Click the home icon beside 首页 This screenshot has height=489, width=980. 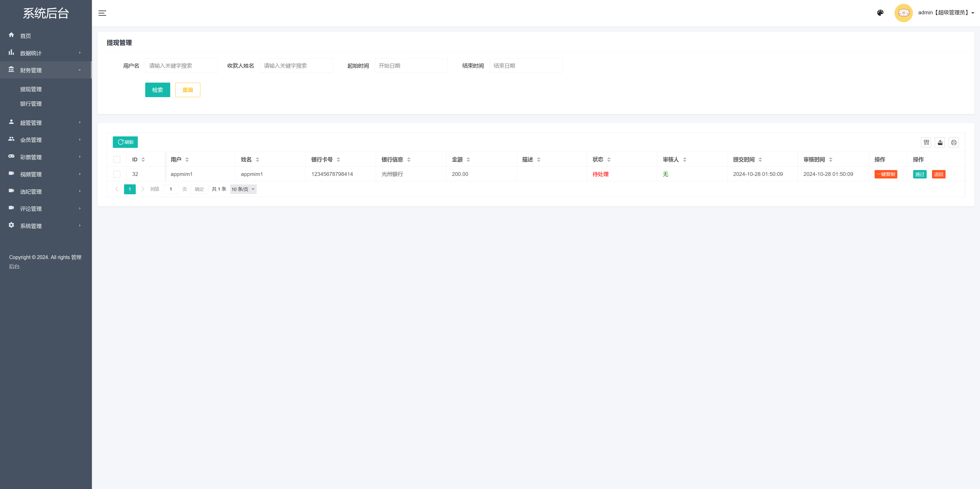point(11,35)
